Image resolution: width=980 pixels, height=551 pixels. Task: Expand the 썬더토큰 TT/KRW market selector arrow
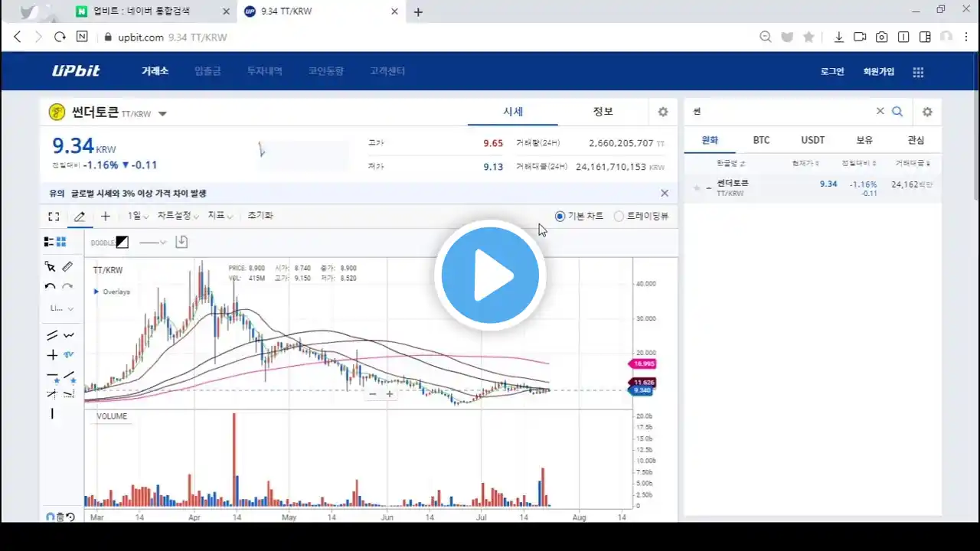(x=162, y=114)
